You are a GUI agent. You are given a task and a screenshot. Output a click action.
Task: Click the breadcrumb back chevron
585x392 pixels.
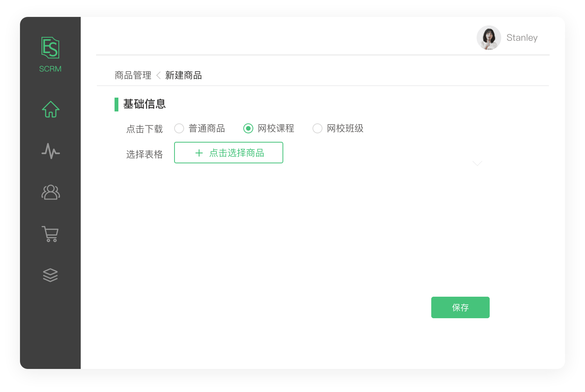[x=158, y=75]
